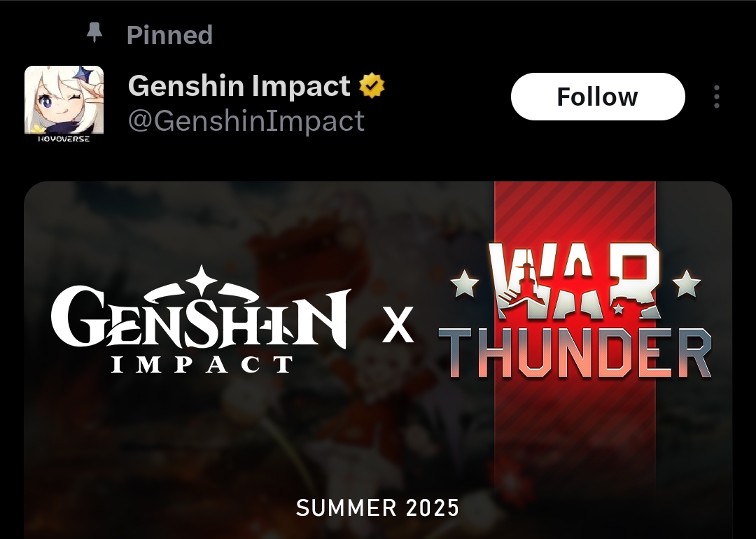Viewport: 756px width, 539px height.
Task: Click the HOYOVERSE text under the avatar
Action: point(64,139)
